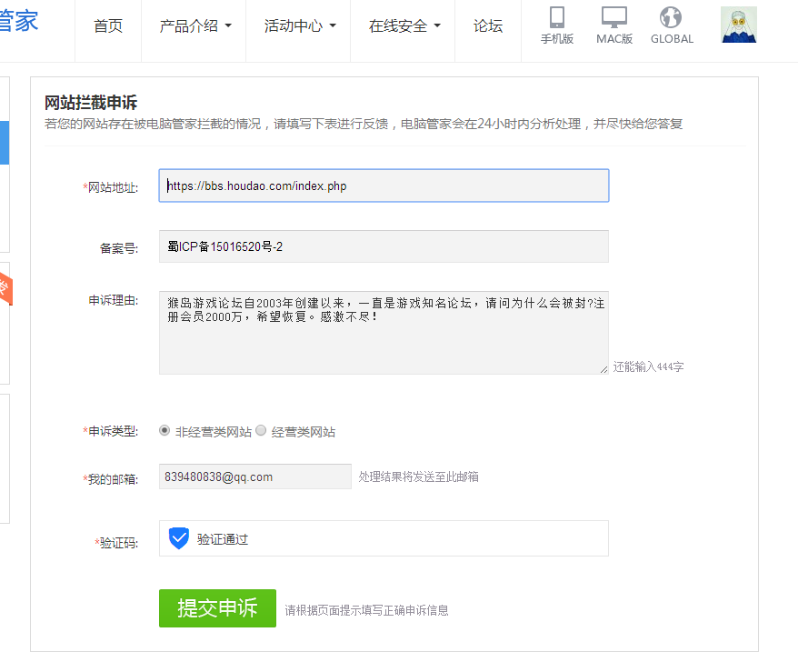Open the GLOBAL globe icon
The image size is (798, 672).
tap(671, 17)
